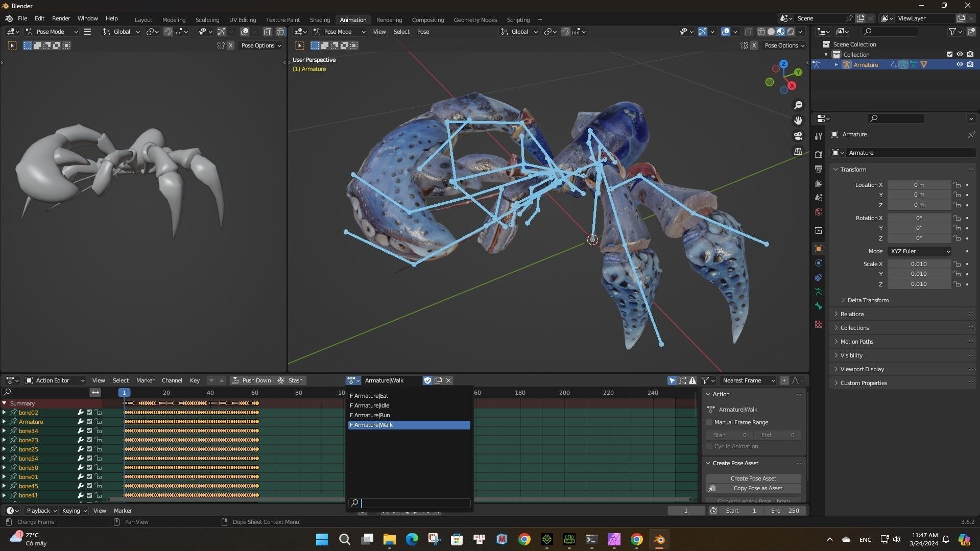
Task: Open File Explorer from the taskbar
Action: [x=389, y=539]
